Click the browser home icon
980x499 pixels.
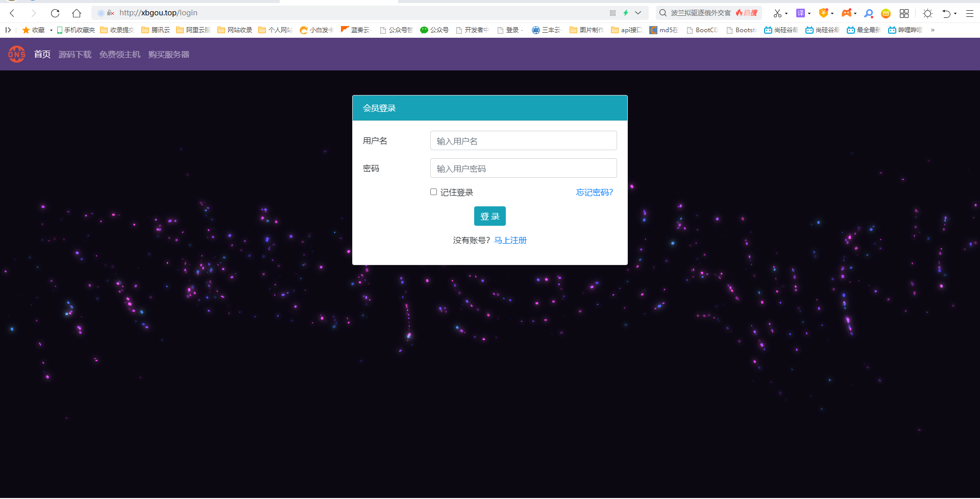[x=77, y=13]
